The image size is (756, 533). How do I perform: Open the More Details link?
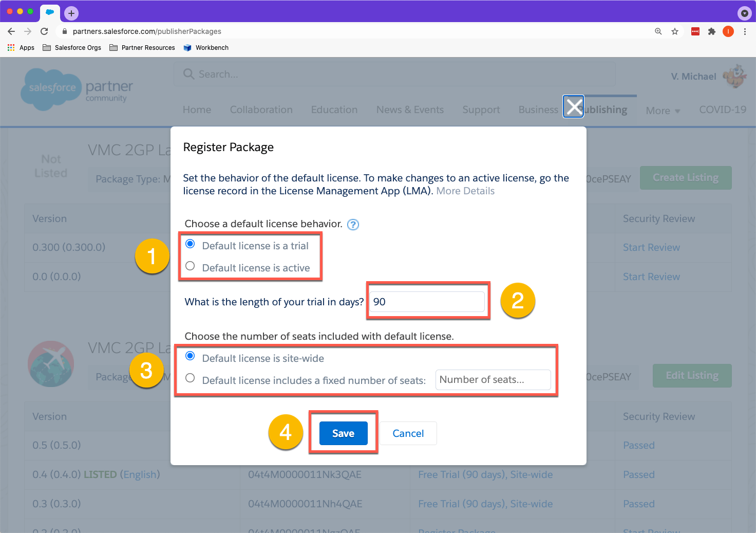point(465,191)
